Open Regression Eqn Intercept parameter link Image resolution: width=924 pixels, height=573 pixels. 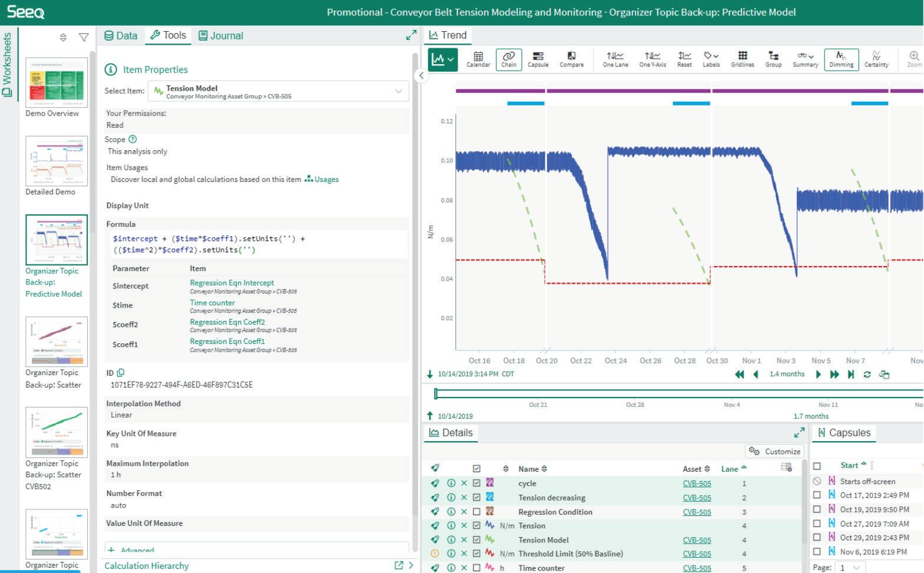point(231,283)
